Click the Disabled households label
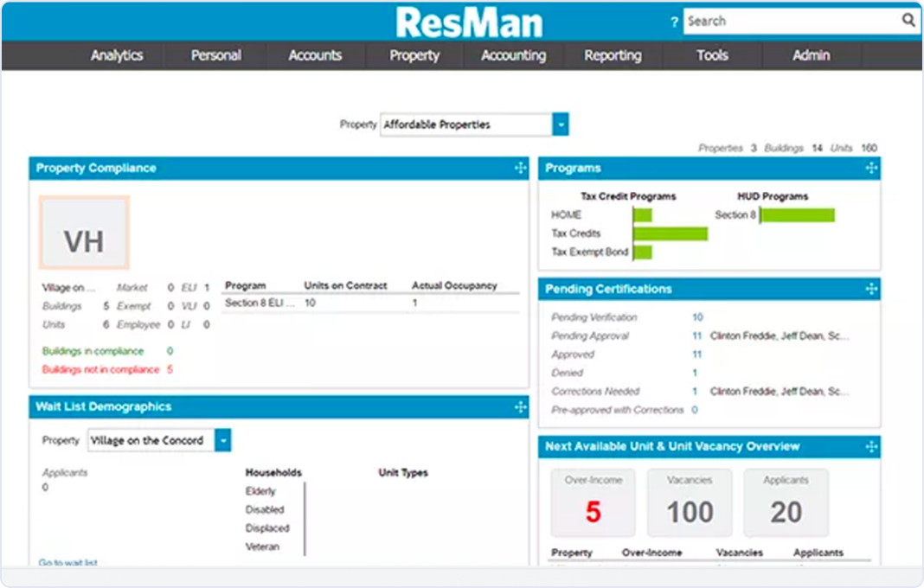The image size is (924, 588). click(265, 509)
